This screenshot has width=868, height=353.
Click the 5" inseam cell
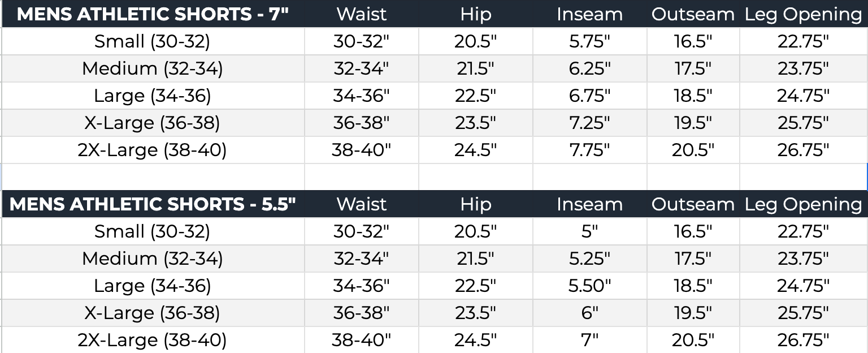[x=589, y=231]
